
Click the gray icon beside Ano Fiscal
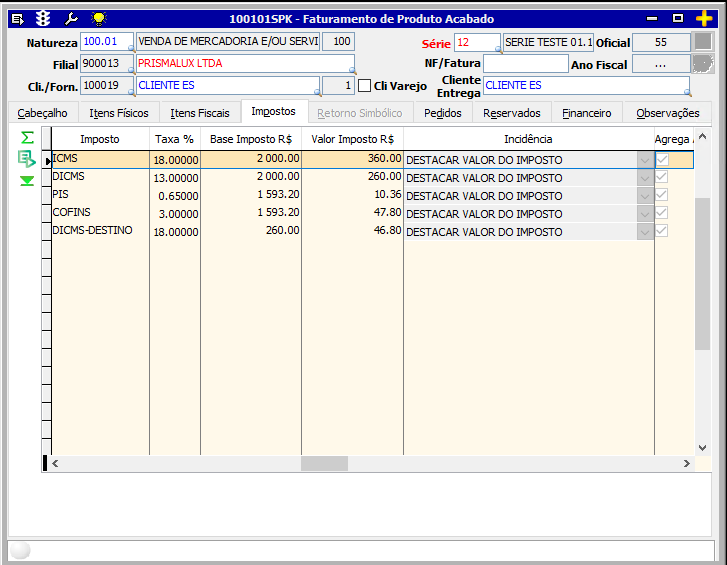click(x=703, y=64)
